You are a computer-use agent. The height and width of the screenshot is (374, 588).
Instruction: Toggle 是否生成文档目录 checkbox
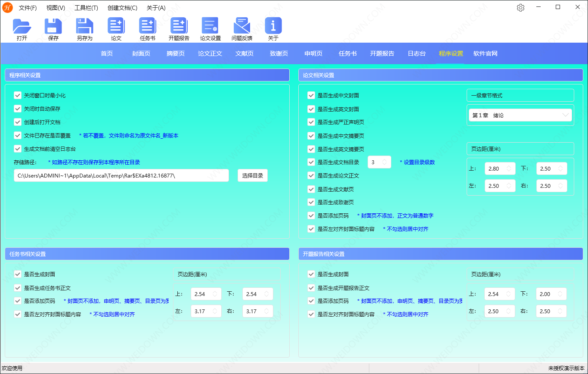click(311, 162)
